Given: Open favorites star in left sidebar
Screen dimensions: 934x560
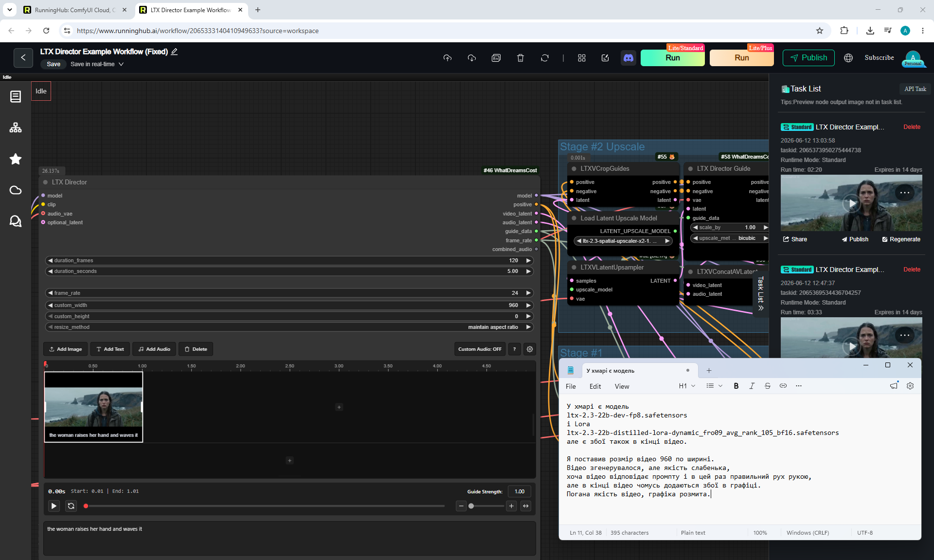Looking at the screenshot, I should pyautogui.click(x=16, y=159).
